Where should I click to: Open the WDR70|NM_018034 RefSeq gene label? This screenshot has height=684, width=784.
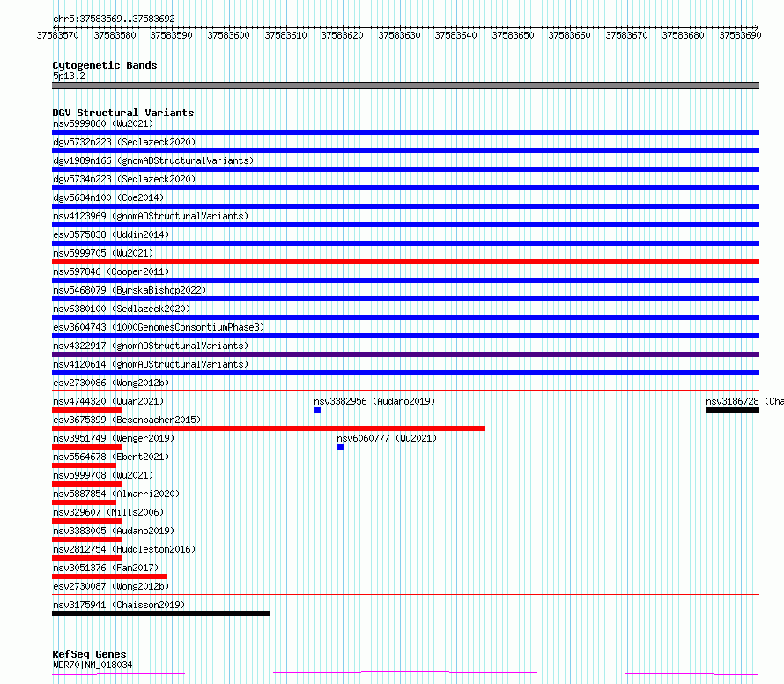92,665
